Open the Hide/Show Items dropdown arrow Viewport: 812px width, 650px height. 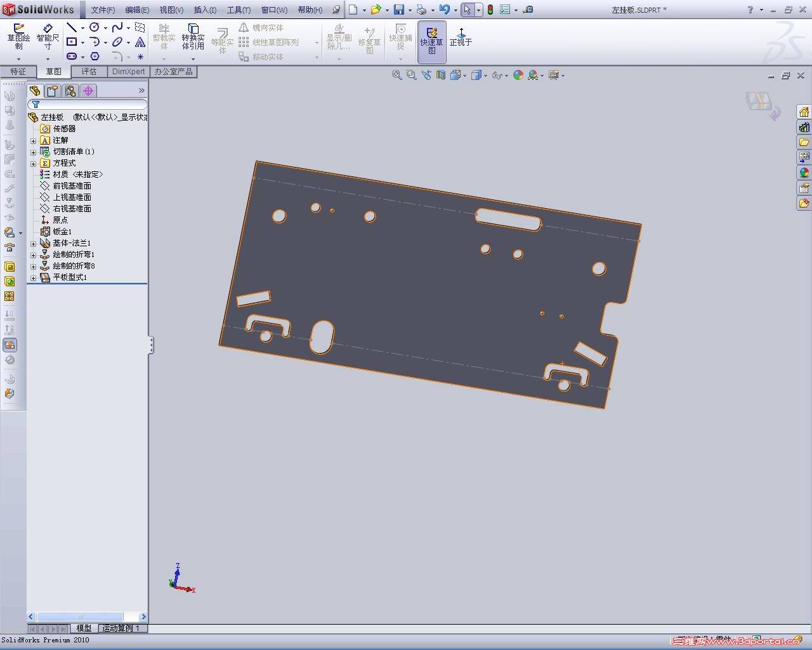point(507,76)
